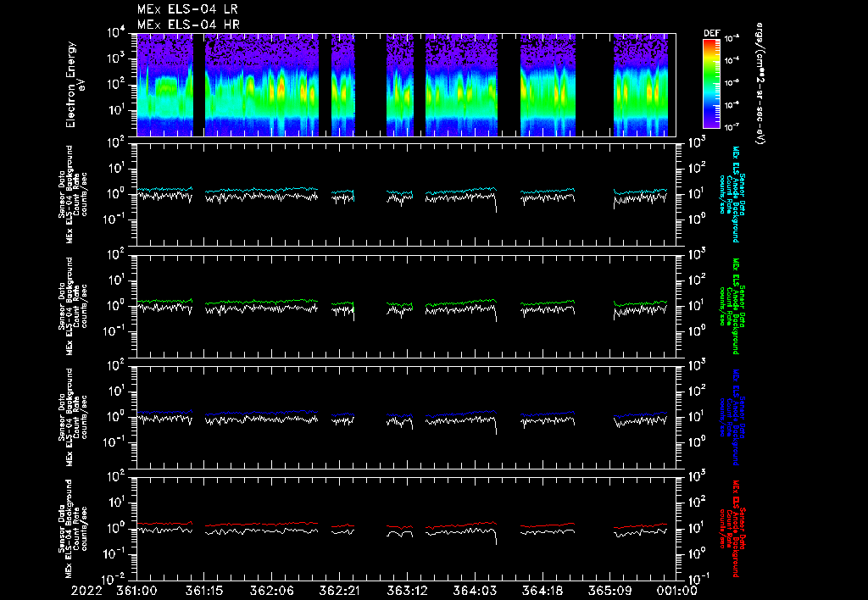Viewport: 868px width, 600px height.
Task: Click the "362:06" time axis label
Action: click(272, 592)
